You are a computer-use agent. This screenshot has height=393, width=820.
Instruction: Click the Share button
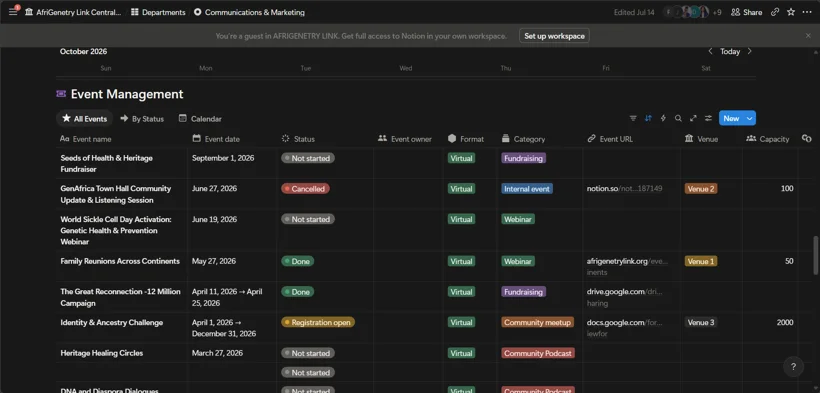click(746, 12)
